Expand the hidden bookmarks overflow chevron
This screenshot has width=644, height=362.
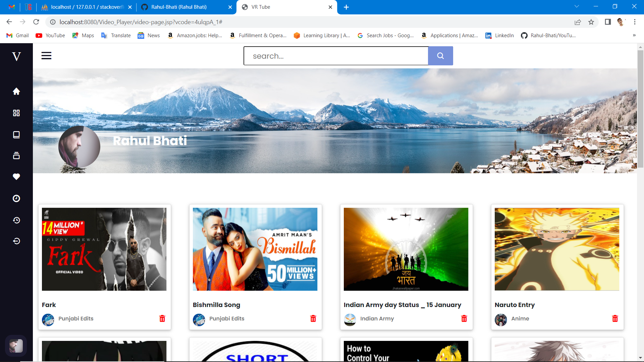click(x=634, y=36)
